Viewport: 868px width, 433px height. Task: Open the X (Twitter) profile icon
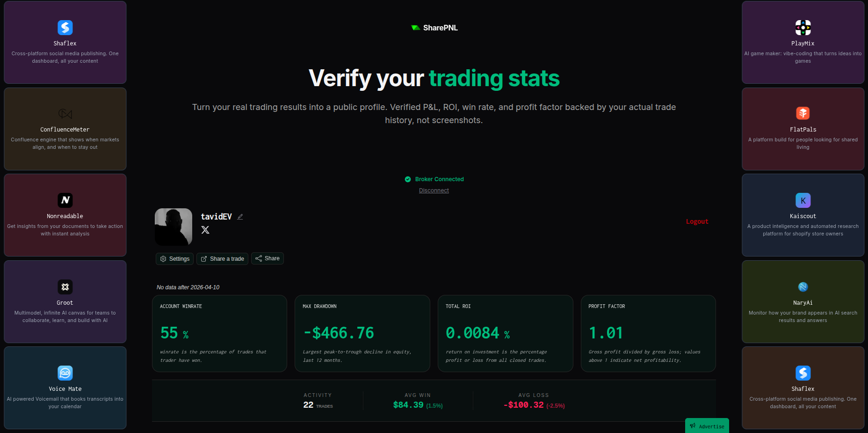click(205, 230)
